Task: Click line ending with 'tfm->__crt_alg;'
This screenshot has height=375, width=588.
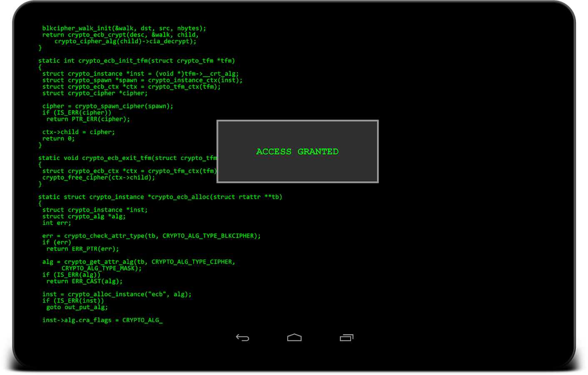Action: click(140, 74)
